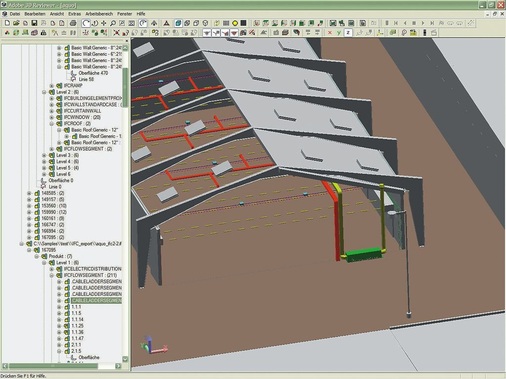Click the red X axis button
This screenshot has width=506, height=379.
coord(330,33)
